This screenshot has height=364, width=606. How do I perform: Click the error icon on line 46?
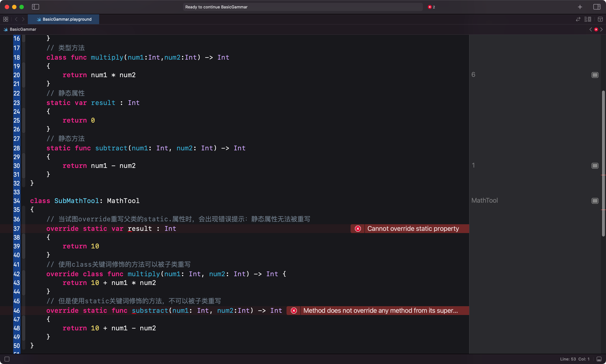294,311
